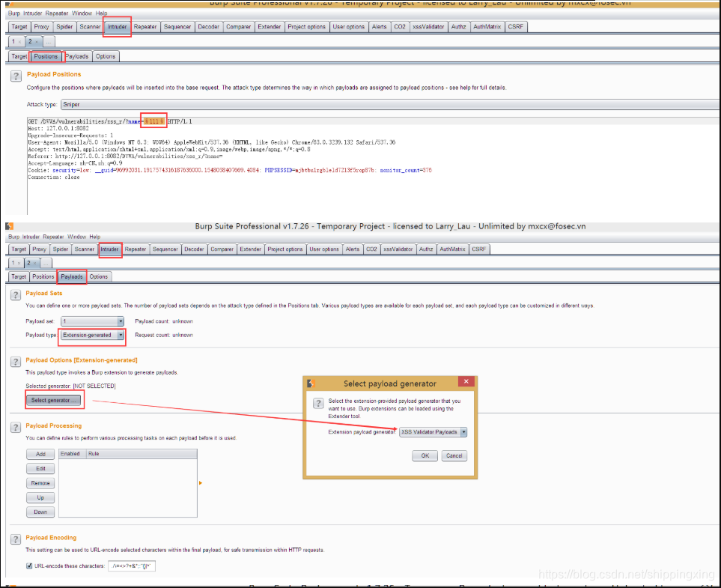This screenshot has width=721, height=588.
Task: Open Burp menu in Payload Positions window
Action: (13, 13)
